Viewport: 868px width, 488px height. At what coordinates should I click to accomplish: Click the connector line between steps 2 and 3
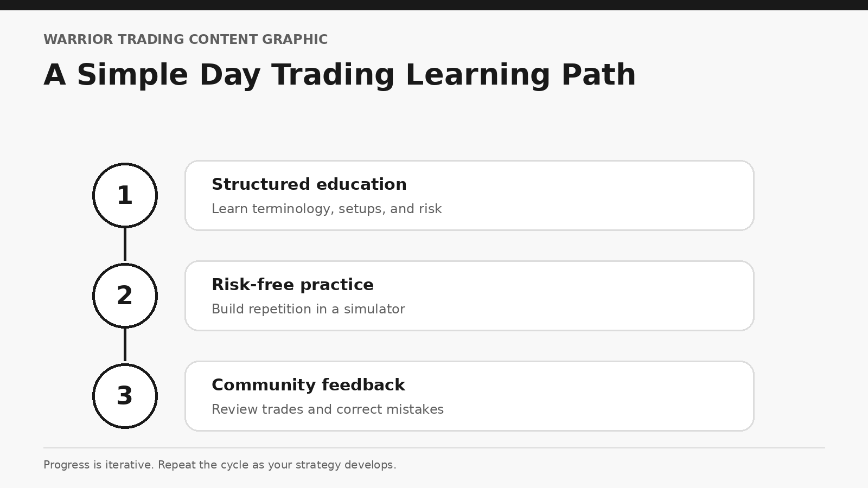(x=125, y=344)
